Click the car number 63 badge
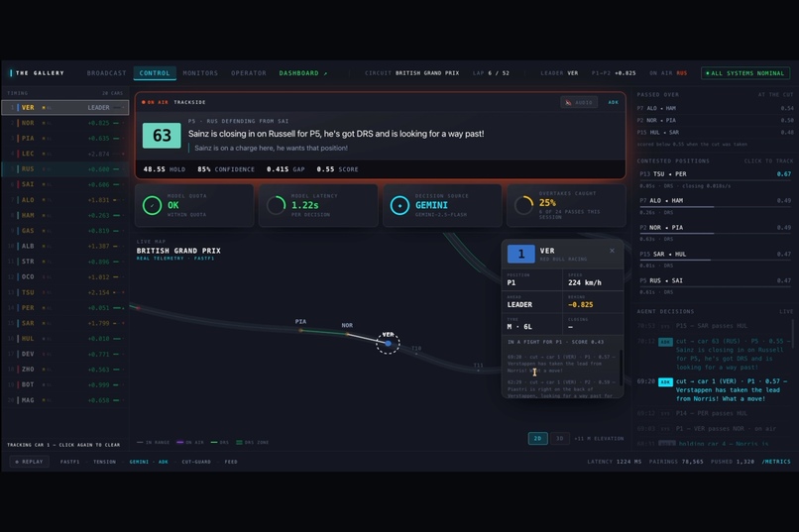The width and height of the screenshot is (799, 532). (162, 136)
